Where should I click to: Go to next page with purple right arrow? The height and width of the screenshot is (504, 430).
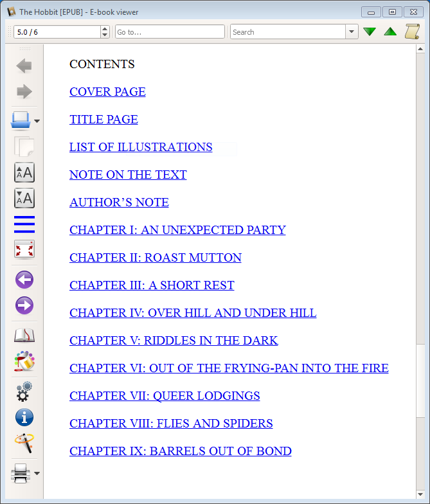point(24,305)
